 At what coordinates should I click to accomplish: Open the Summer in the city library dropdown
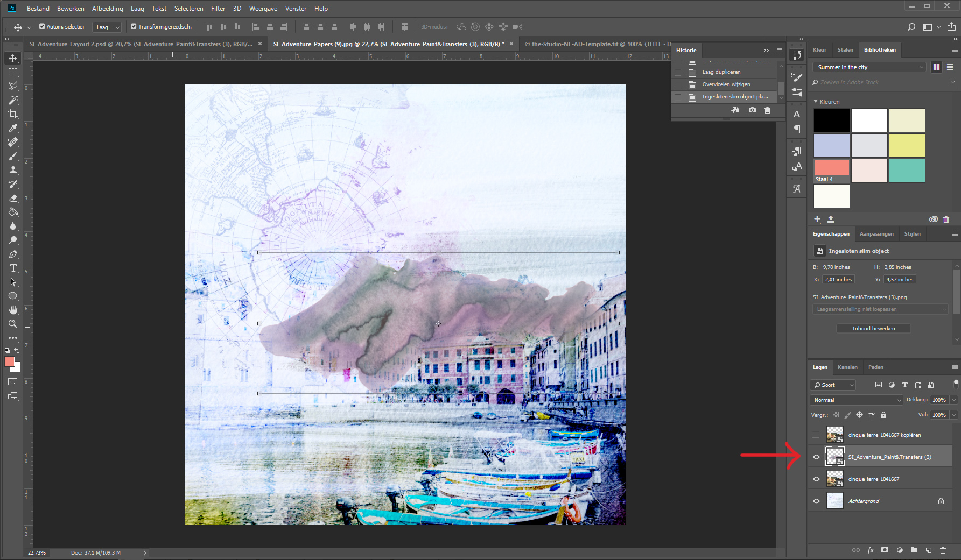869,67
